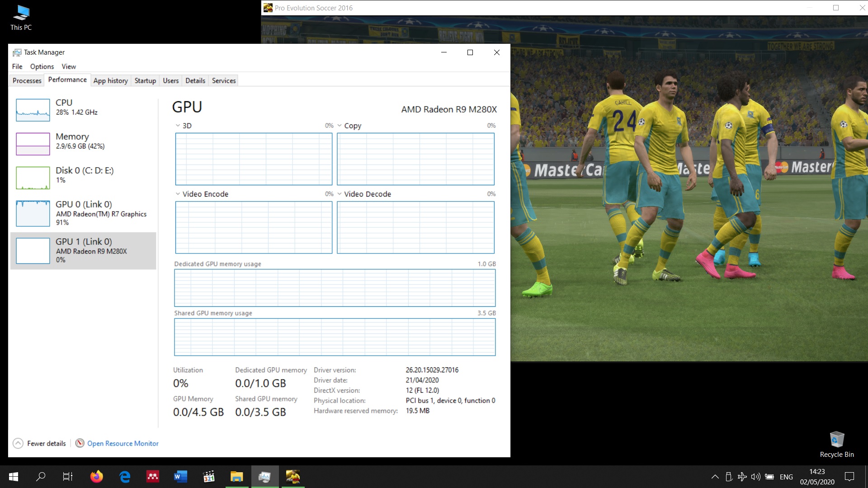Viewport: 868px width, 488px height.
Task: Open the Copy engine graph dropdown
Action: (x=340, y=126)
